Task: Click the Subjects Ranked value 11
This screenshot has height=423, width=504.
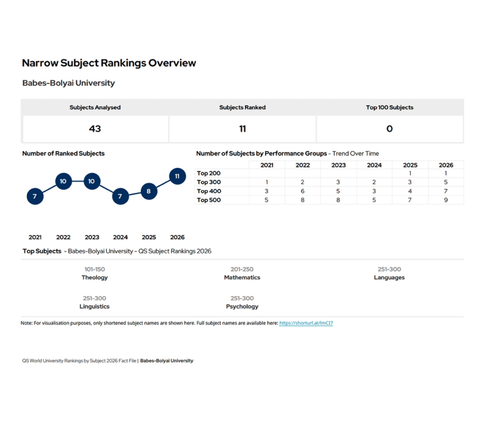Action: (x=242, y=129)
